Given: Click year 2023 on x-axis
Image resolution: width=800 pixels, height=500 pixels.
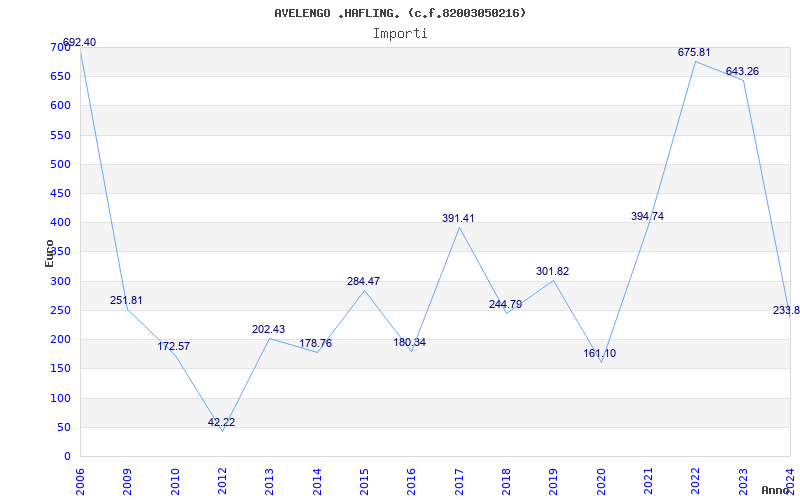Looking at the screenshot, I should coord(743,481).
